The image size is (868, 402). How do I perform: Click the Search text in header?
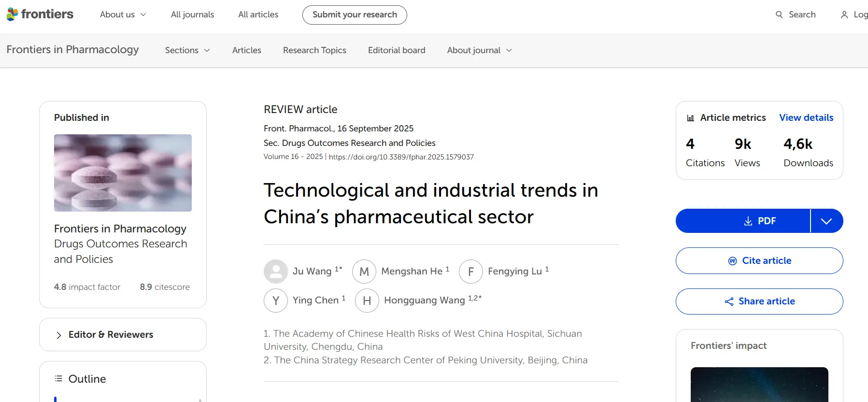pos(802,14)
